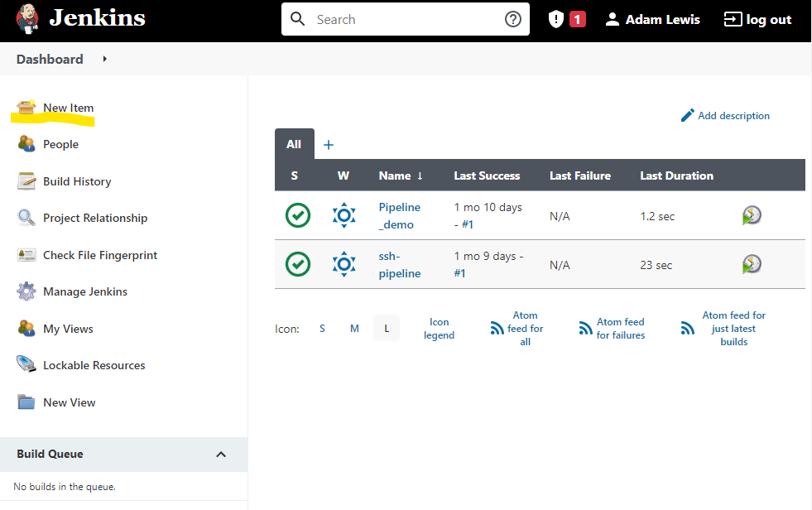Select the All view tab

tap(294, 144)
